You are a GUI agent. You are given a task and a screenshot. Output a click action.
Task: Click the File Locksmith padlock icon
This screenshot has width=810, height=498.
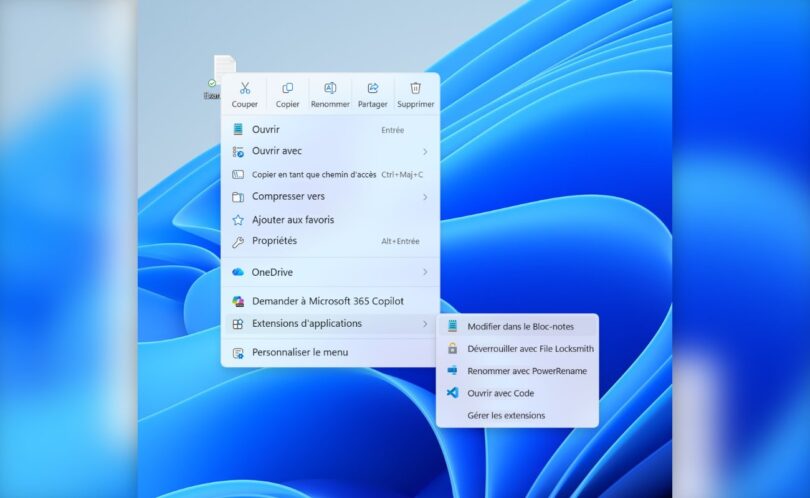pyautogui.click(x=453, y=348)
